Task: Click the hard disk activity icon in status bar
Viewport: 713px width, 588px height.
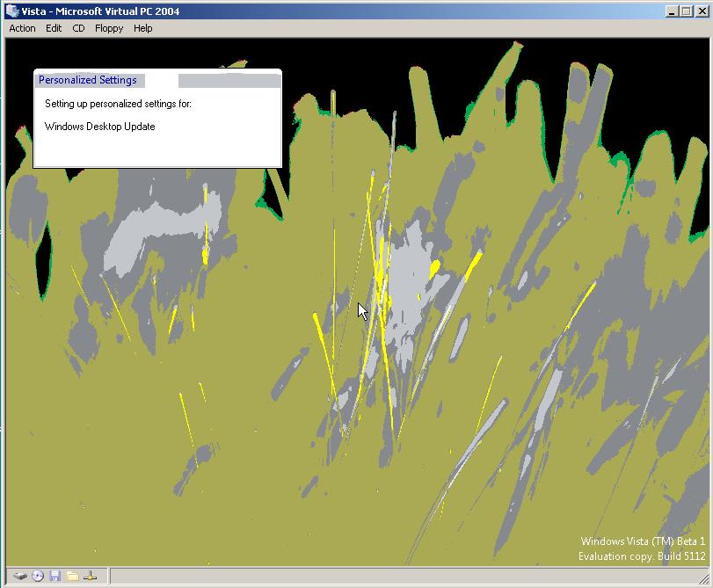Action: tap(20, 576)
